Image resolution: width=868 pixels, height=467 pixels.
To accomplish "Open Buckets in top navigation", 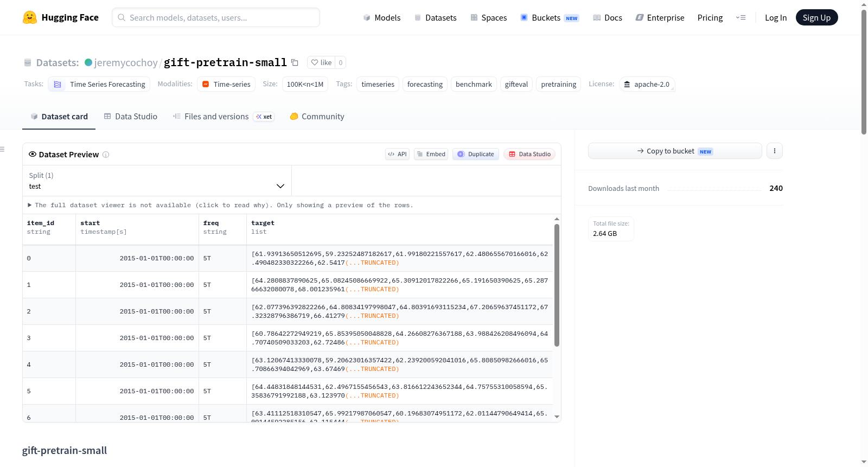I will [x=550, y=17].
